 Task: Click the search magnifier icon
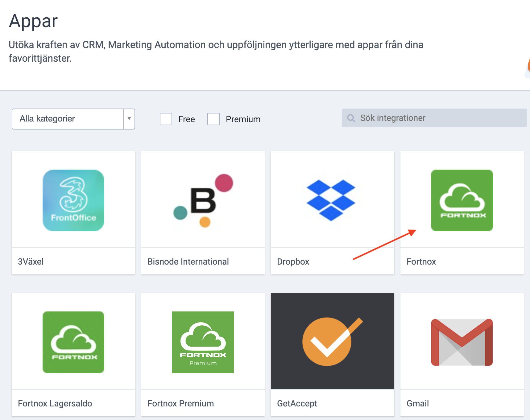351,118
